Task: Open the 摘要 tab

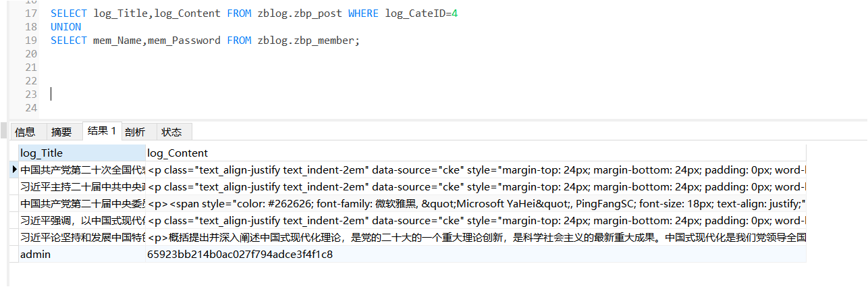Action: pyautogui.click(x=61, y=132)
